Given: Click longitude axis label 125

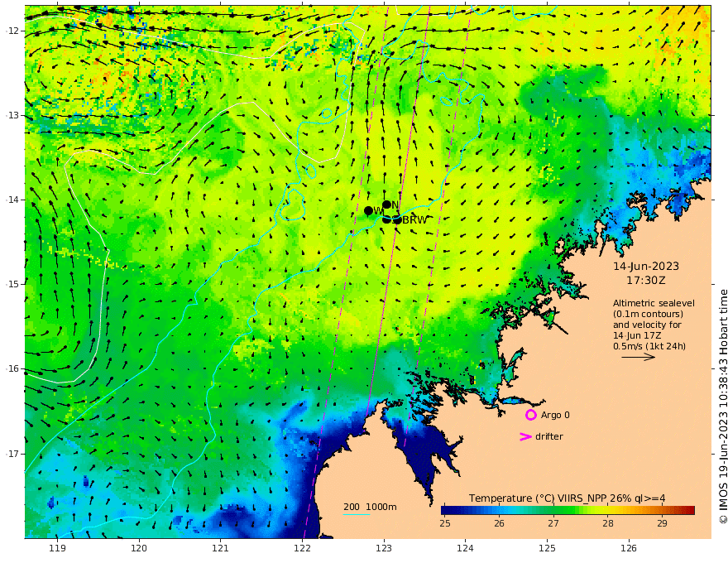Looking at the screenshot, I should (x=548, y=548).
